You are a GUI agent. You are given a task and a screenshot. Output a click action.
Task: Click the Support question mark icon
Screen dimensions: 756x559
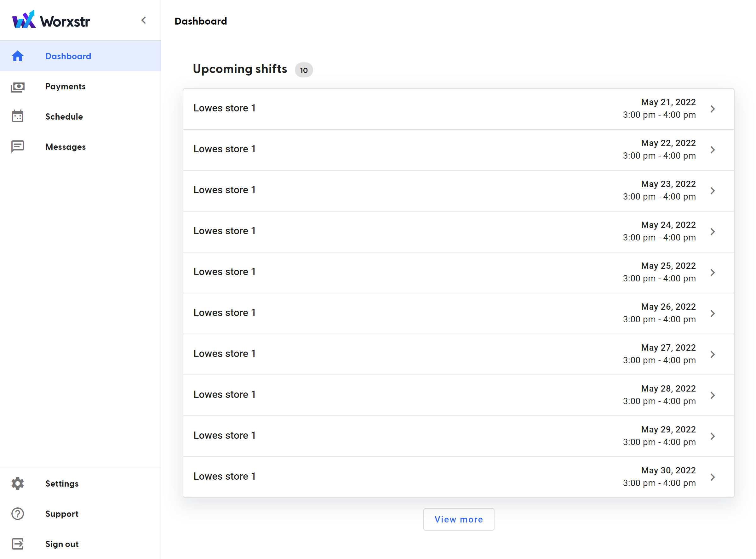[18, 514]
